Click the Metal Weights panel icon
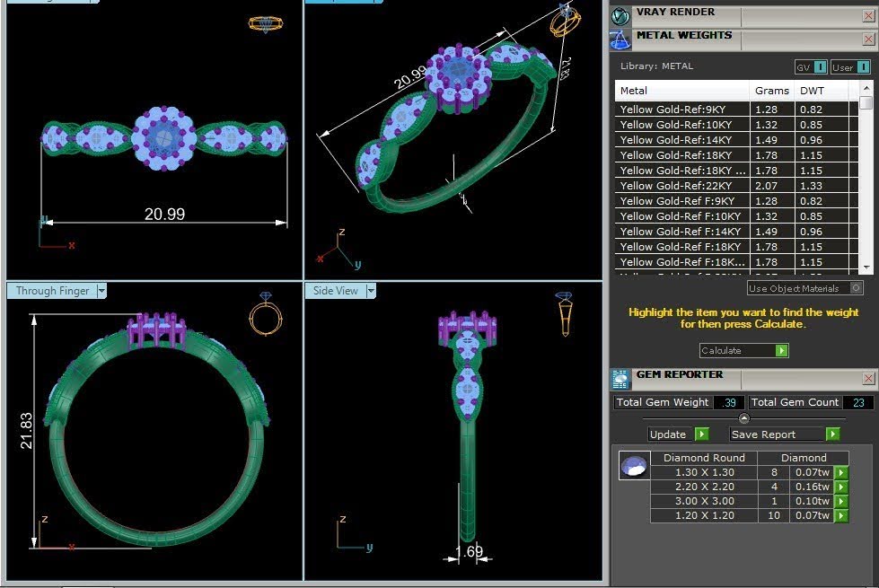 pos(620,39)
